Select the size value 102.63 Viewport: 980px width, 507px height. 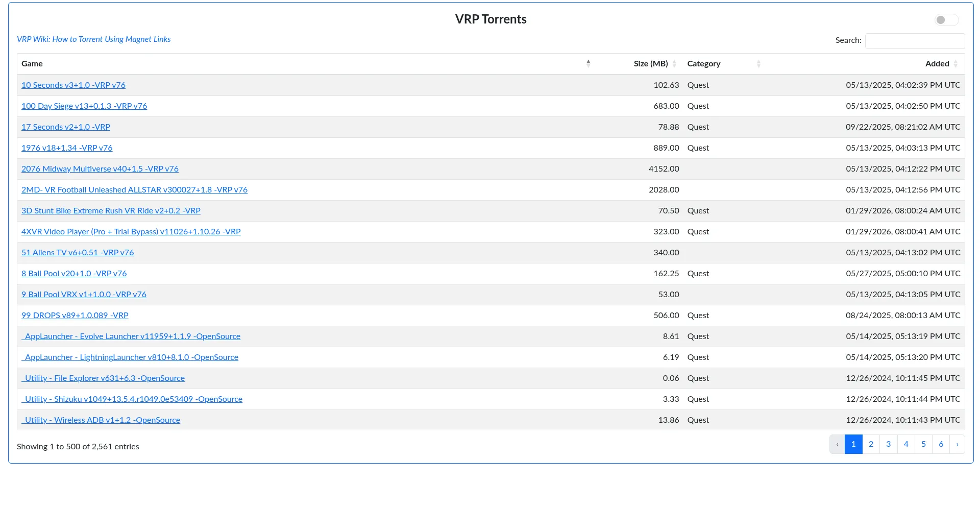pos(666,85)
